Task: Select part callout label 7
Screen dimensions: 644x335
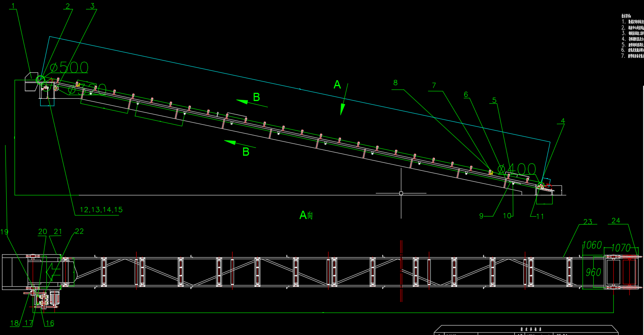Action: click(434, 85)
